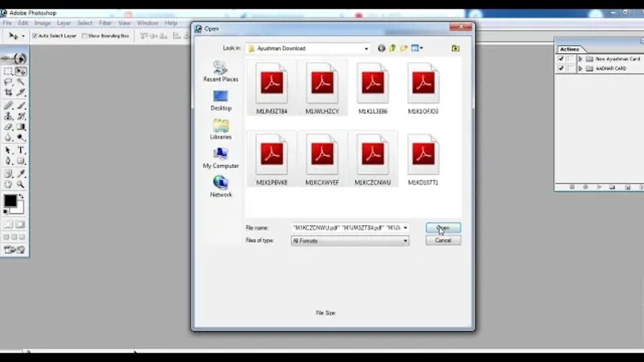The height and width of the screenshot is (362, 644).
Task: Toggle checkmark for New Ayushman Card set
Action: click(x=561, y=59)
